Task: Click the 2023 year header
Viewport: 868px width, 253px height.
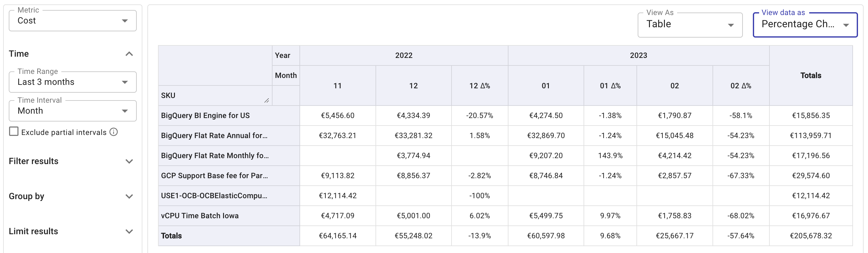Action: coord(639,55)
